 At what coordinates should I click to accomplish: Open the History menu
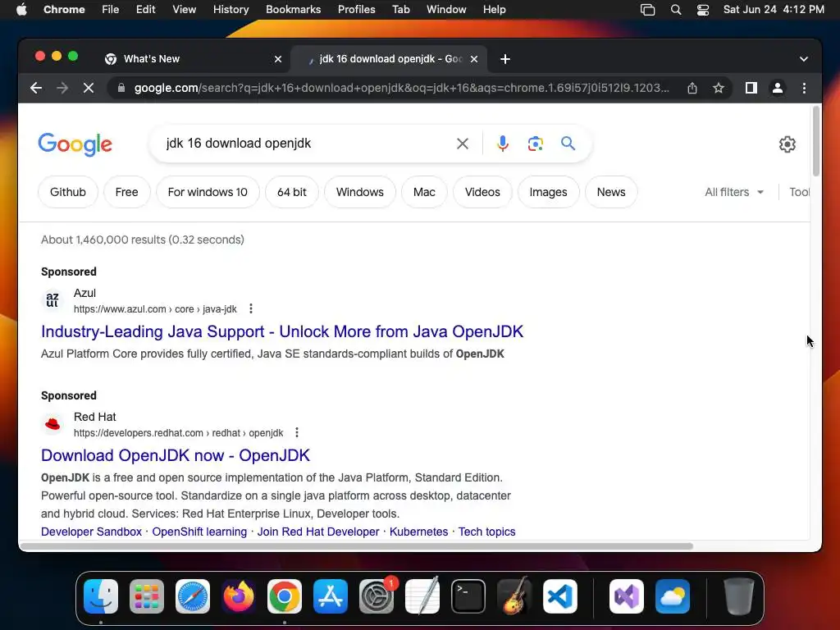pyautogui.click(x=231, y=10)
